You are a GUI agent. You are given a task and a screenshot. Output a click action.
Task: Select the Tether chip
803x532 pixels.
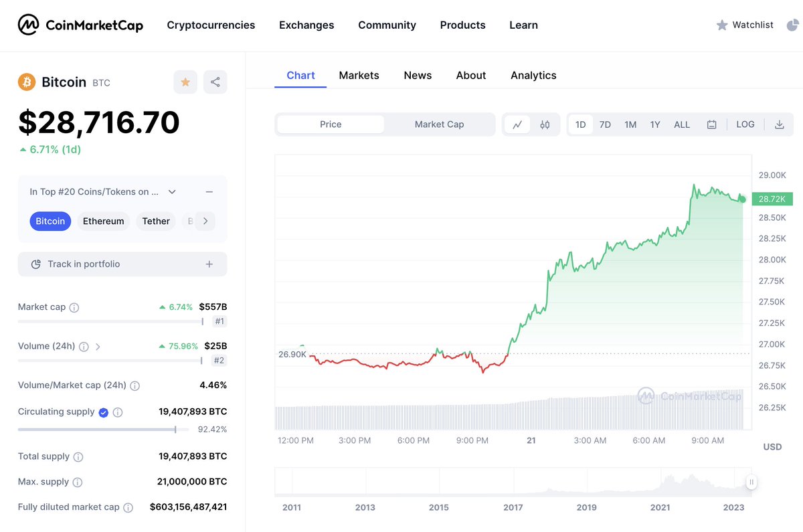pyautogui.click(x=156, y=221)
